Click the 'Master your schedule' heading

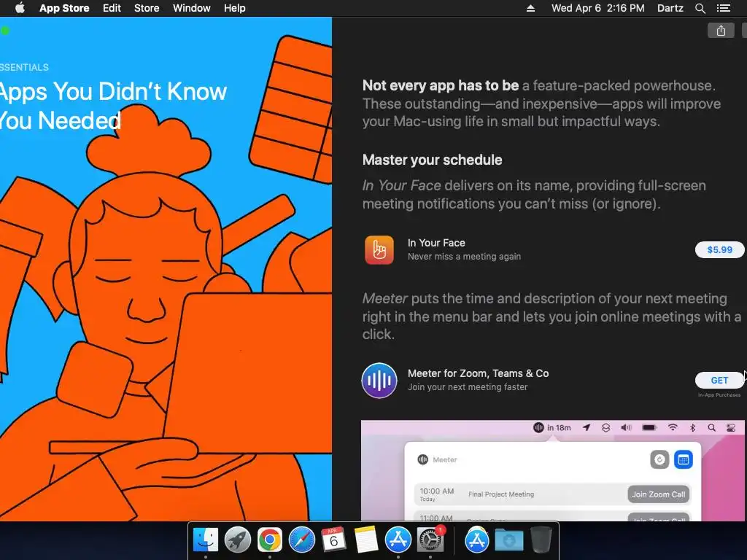(x=432, y=160)
